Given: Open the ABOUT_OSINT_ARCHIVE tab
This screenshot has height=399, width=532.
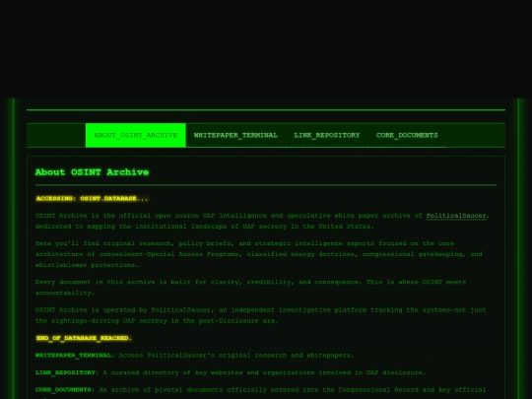Looking at the screenshot, I should [135, 135].
